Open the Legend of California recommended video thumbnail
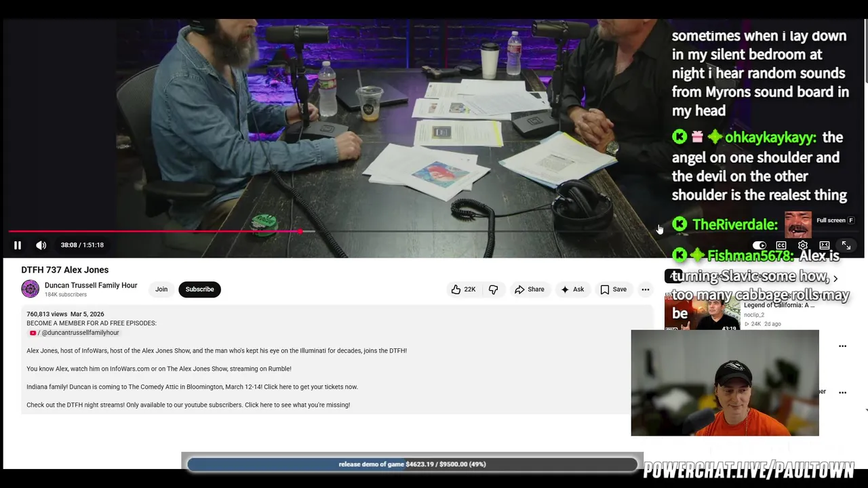This screenshot has width=868, height=488. 702,314
